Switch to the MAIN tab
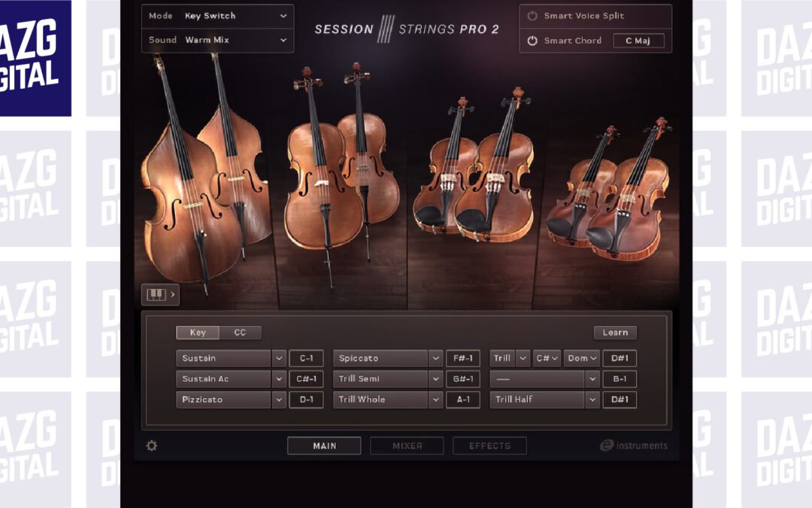 tap(324, 446)
